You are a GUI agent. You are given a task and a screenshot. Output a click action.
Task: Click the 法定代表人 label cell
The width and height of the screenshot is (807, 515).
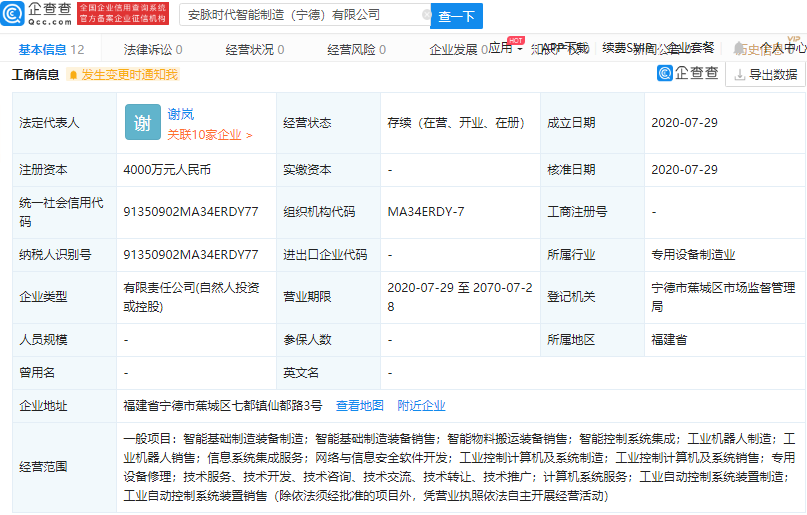tap(65, 122)
